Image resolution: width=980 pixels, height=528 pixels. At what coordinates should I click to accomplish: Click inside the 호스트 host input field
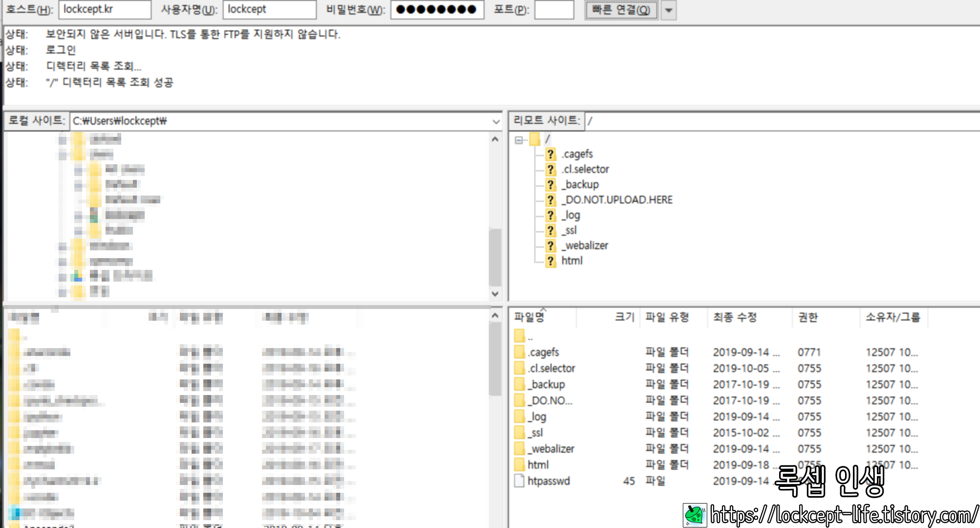point(105,10)
